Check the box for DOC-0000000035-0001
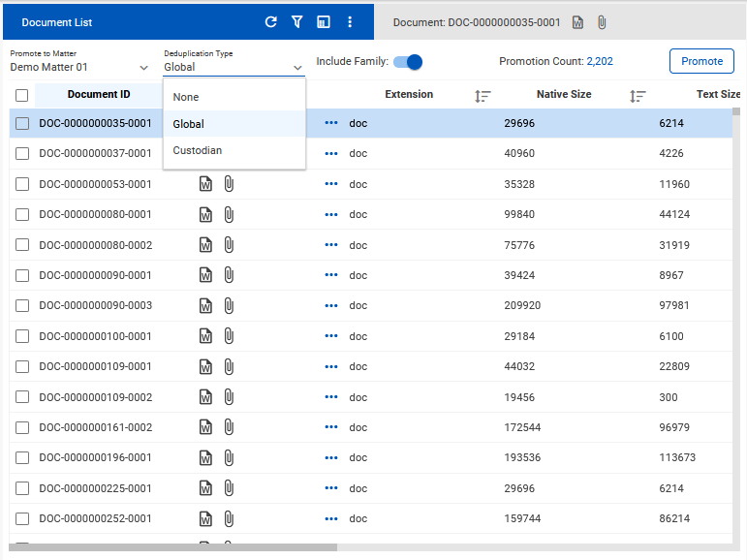747x560 pixels. coord(22,123)
